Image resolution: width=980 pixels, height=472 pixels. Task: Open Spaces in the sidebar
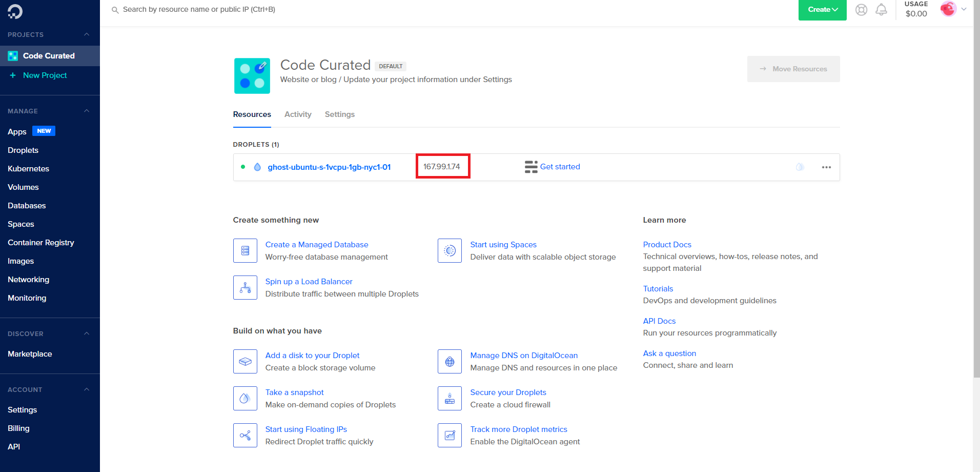click(21, 224)
